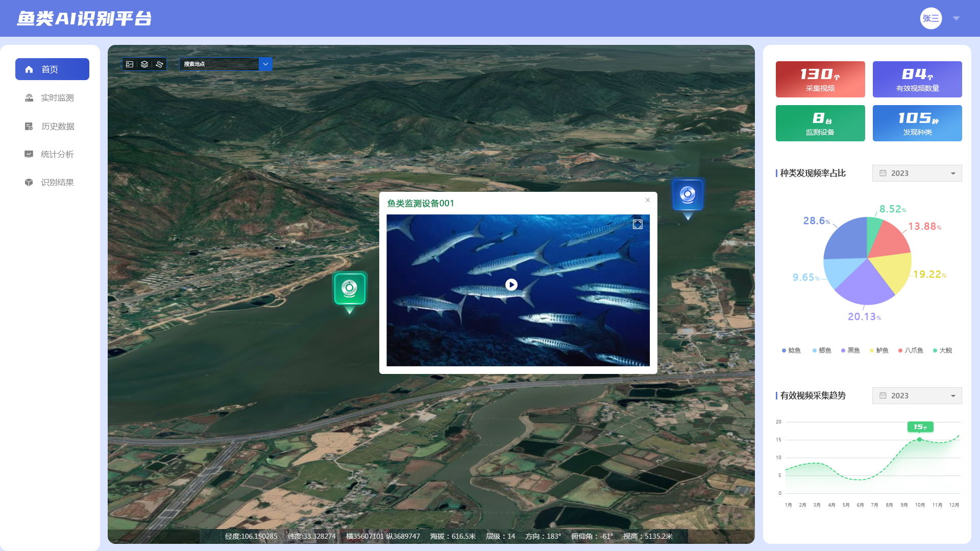The image size is (980, 551).
Task: Click the 纬度:33.328274 status bar value
Action: [x=311, y=536]
